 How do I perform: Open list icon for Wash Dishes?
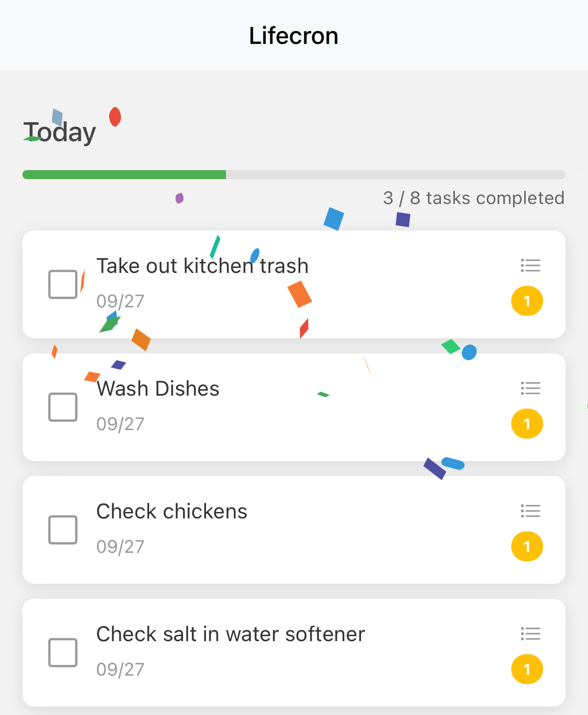pos(530,388)
